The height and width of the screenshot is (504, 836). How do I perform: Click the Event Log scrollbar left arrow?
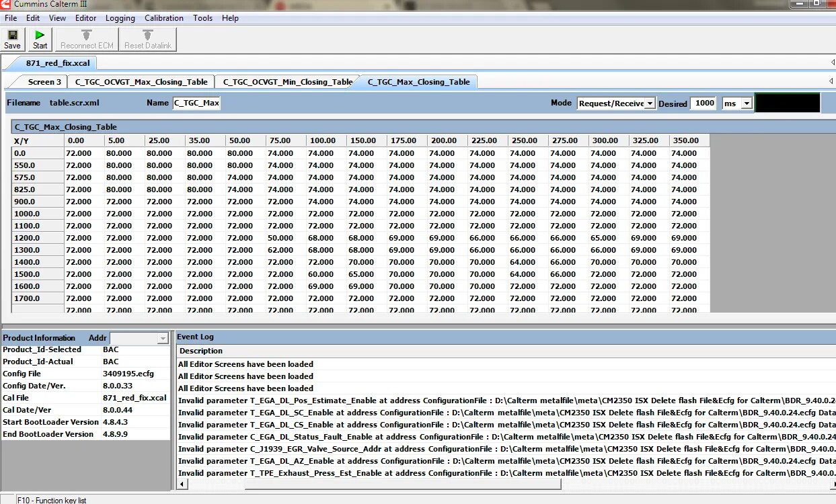pyautogui.click(x=182, y=485)
